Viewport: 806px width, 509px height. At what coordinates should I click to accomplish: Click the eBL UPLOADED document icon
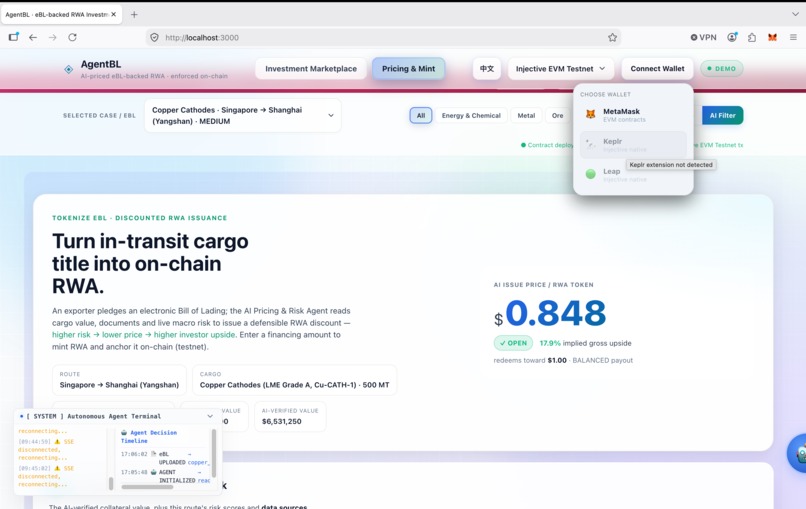(x=153, y=454)
